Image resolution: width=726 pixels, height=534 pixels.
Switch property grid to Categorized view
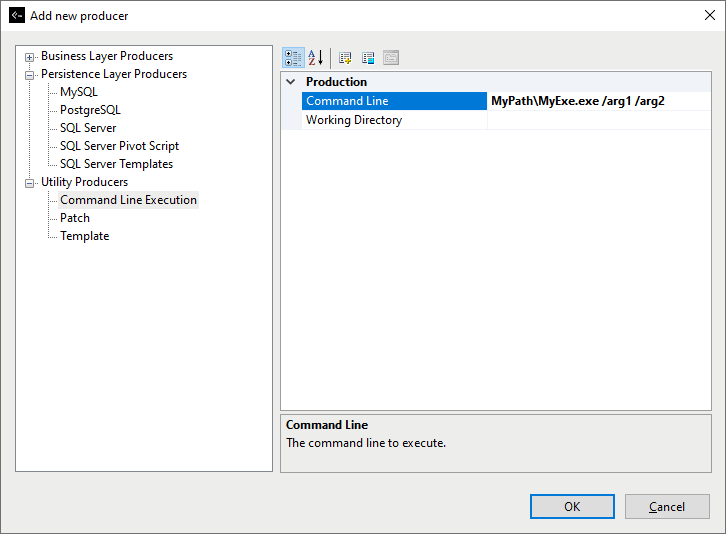click(x=293, y=58)
